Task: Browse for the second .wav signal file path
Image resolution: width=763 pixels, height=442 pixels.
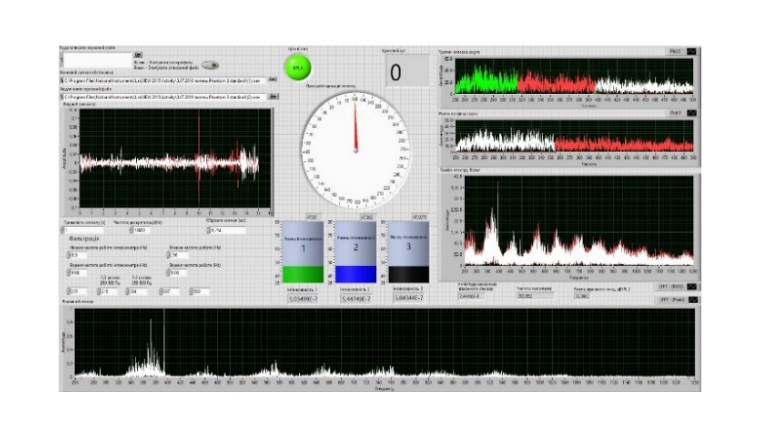Action: pos(273,96)
